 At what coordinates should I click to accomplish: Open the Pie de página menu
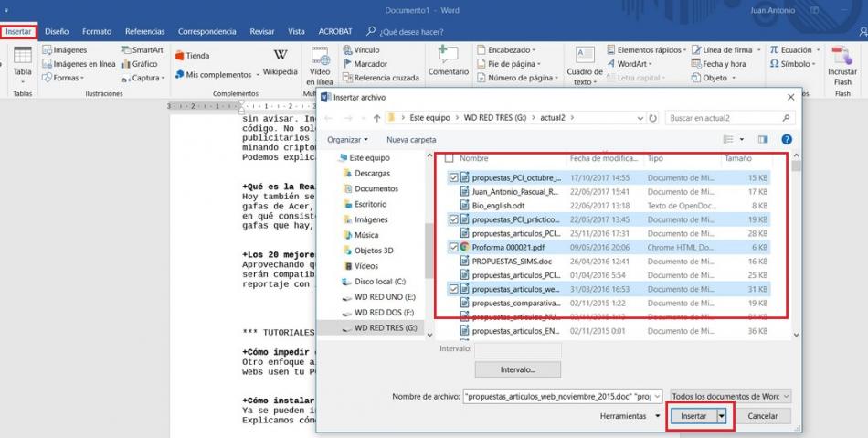click(x=509, y=64)
